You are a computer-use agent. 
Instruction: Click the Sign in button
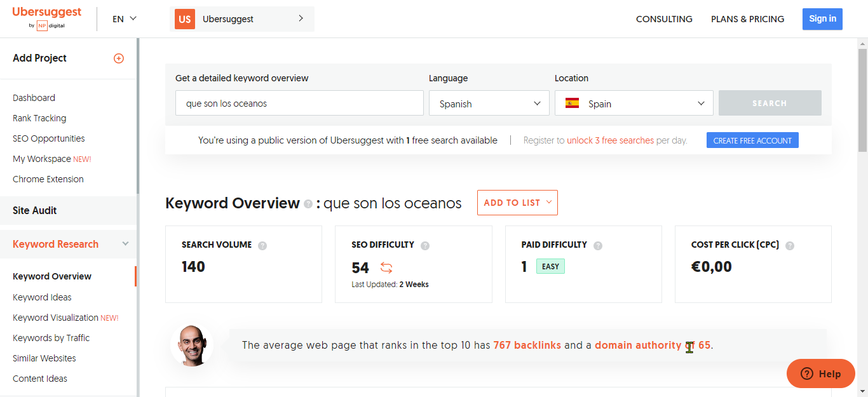click(822, 19)
